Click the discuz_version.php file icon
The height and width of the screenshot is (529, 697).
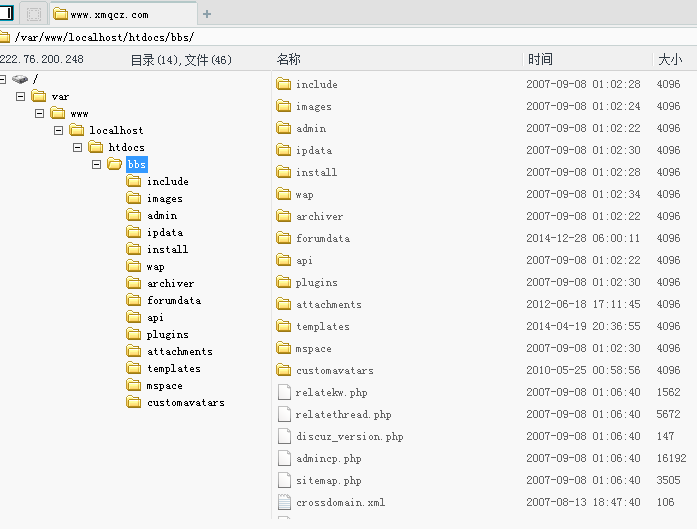284,436
